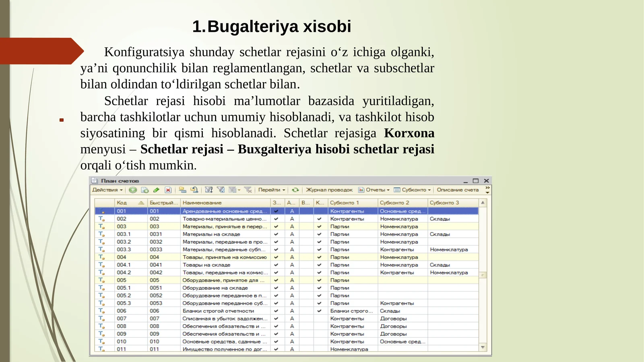This screenshot has width=644, height=362.
Task: Toggle off-balance checkmark in row 002
Action: pos(276,219)
